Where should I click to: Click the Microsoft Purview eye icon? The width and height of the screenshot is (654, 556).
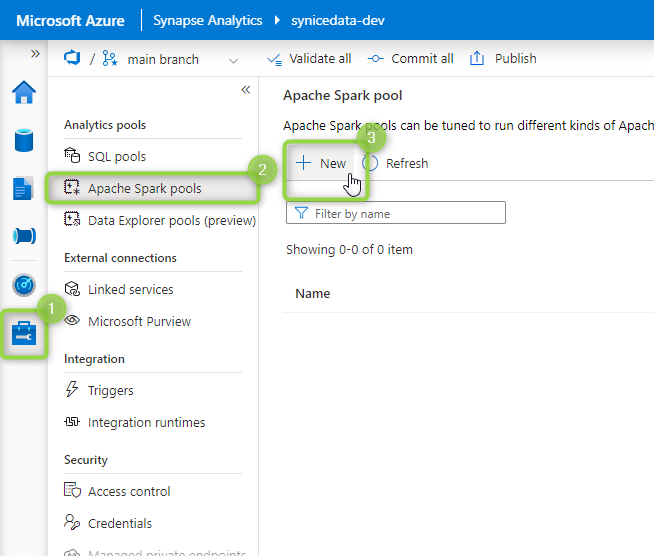tap(72, 320)
